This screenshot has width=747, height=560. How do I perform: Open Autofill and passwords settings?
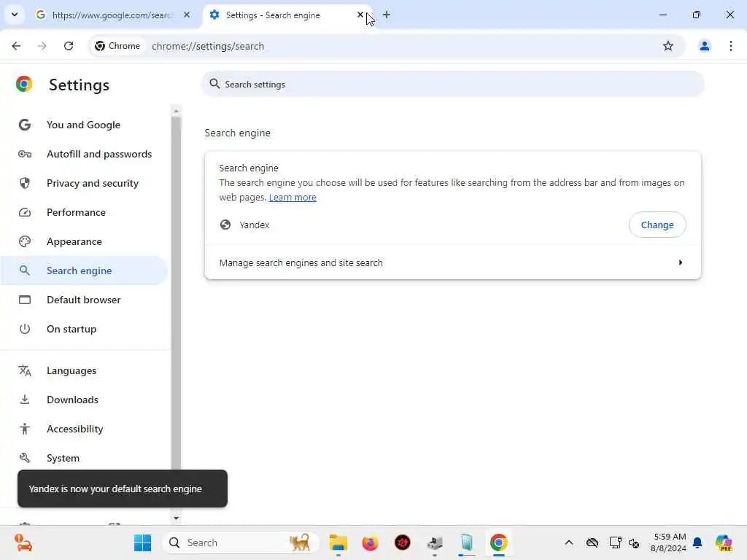pyautogui.click(x=83, y=154)
